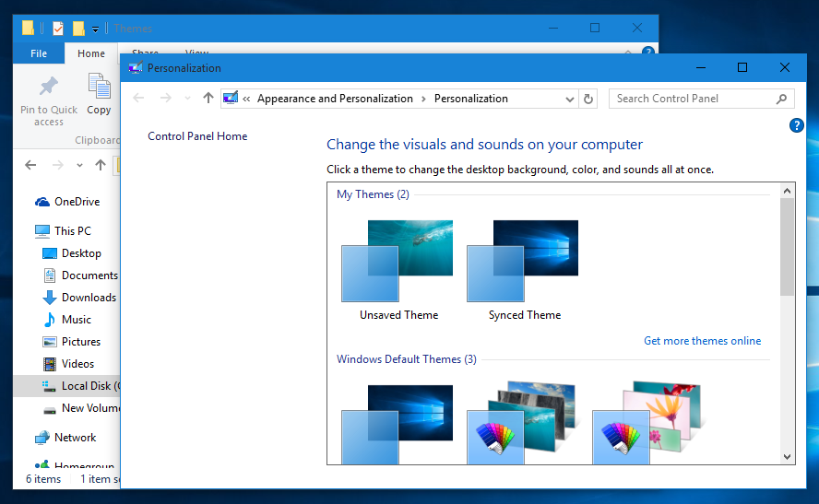The image size is (819, 504).
Task: Click the Local Disk drive icon
Action: [50, 386]
